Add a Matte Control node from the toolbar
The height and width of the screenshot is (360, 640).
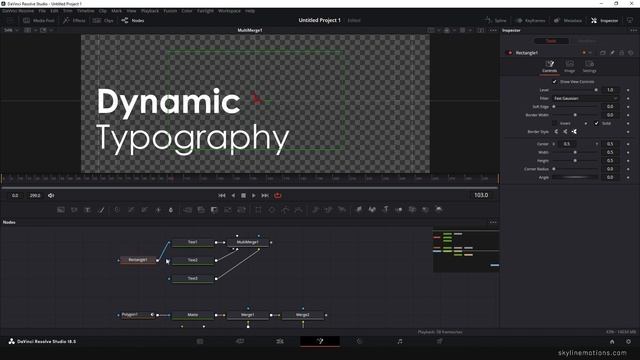coord(214,210)
